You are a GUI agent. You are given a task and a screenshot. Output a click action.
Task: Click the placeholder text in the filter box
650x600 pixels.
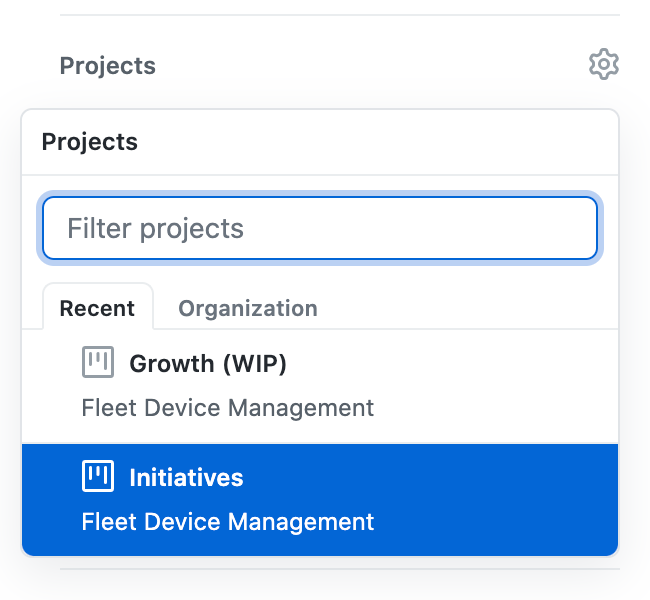155,229
